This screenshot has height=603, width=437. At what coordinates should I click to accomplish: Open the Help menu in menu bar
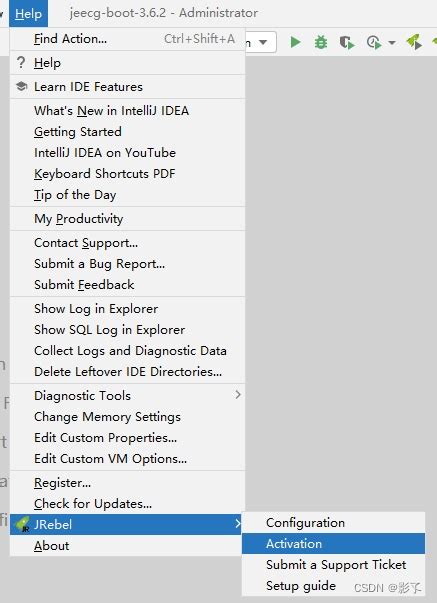click(x=28, y=13)
